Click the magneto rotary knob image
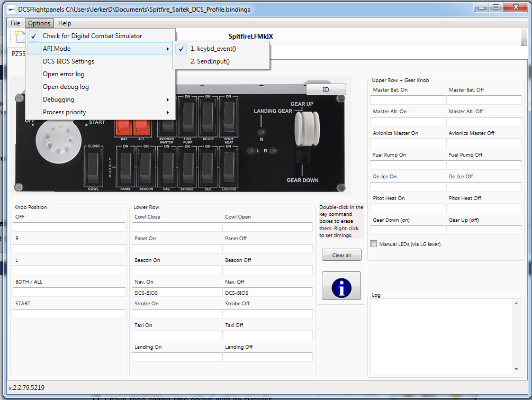Viewport: 532px width, 400px height. click(58, 141)
